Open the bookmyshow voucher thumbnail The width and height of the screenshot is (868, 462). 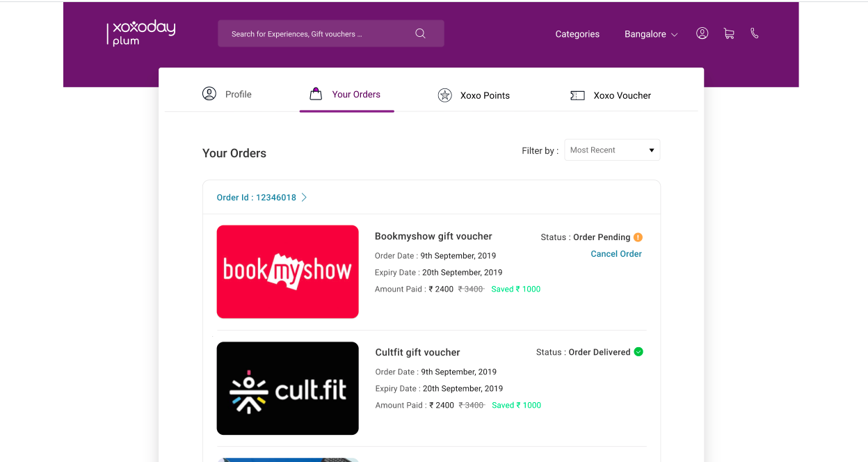click(x=288, y=272)
